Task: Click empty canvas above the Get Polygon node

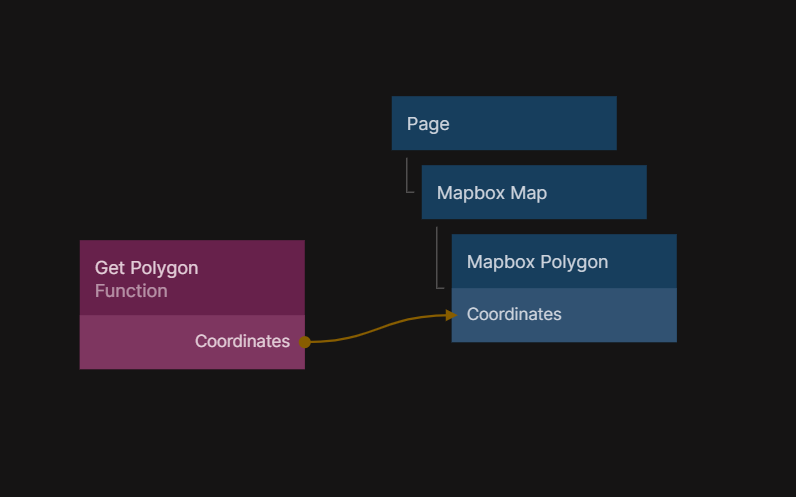Action: pyautogui.click(x=190, y=150)
